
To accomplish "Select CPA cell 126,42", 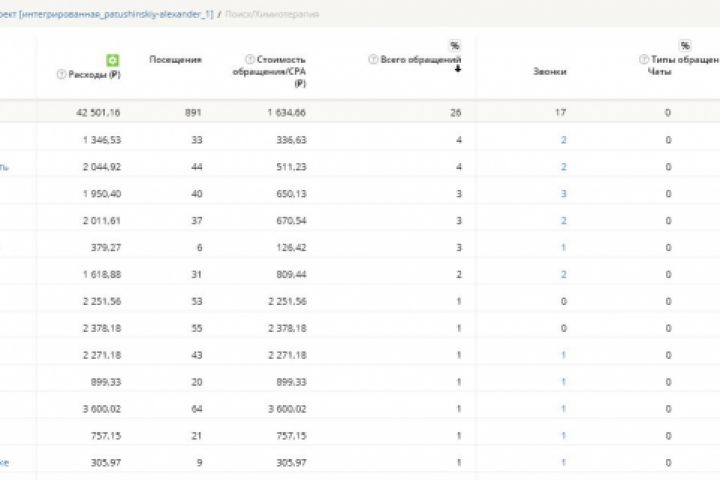I will click(291, 248).
